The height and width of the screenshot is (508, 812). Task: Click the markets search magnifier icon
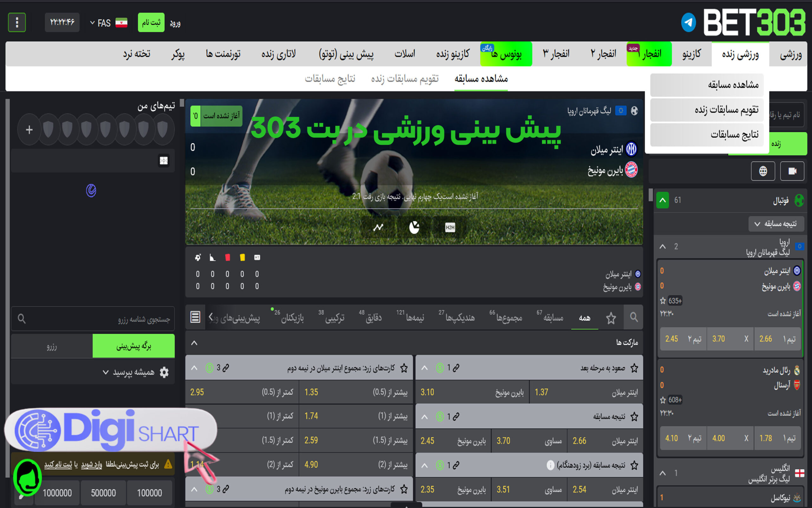tap(633, 317)
